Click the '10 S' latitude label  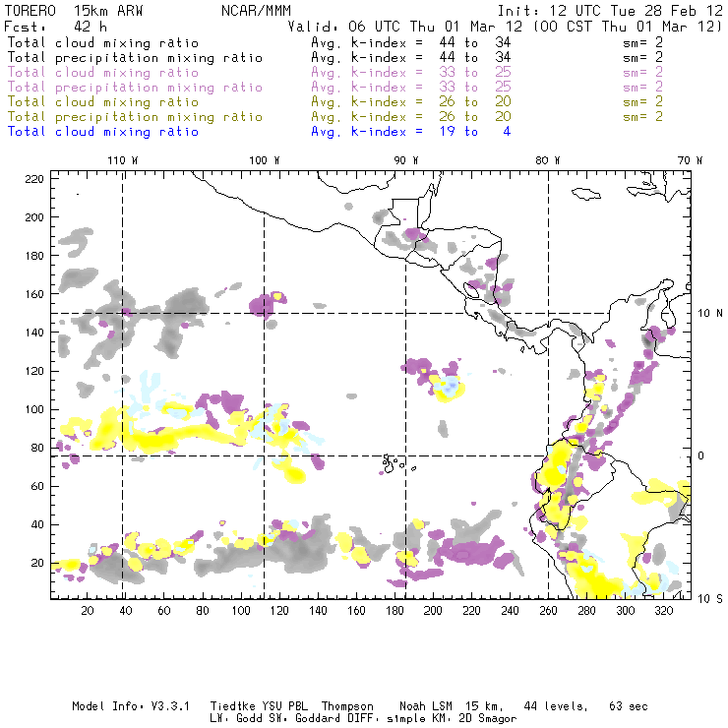[x=710, y=599]
